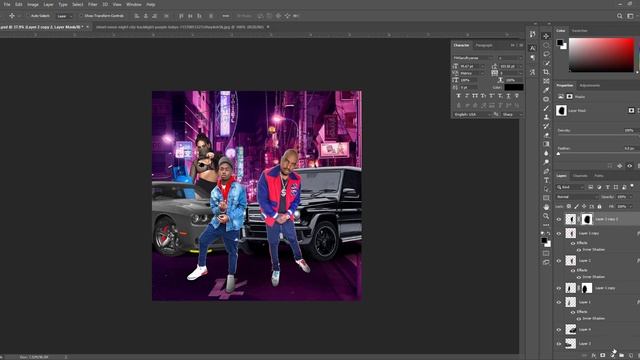Filter layers by type (T) icon

607,187
